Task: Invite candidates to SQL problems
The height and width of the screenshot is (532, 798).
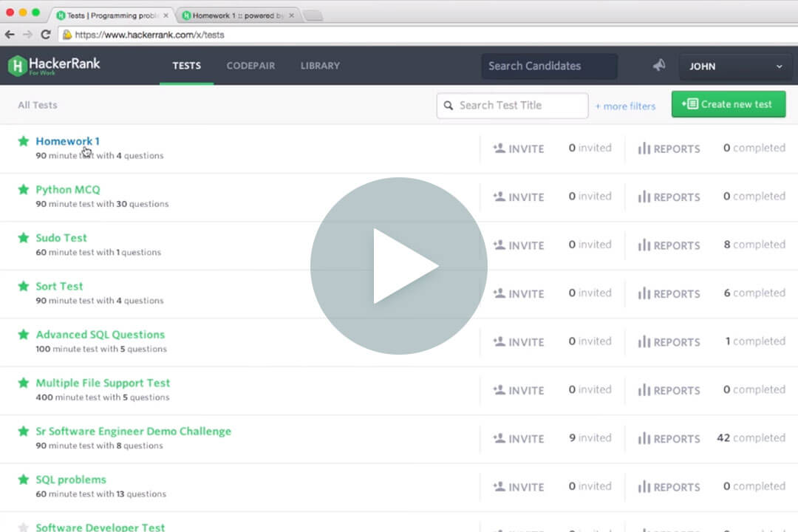Action: [518, 487]
